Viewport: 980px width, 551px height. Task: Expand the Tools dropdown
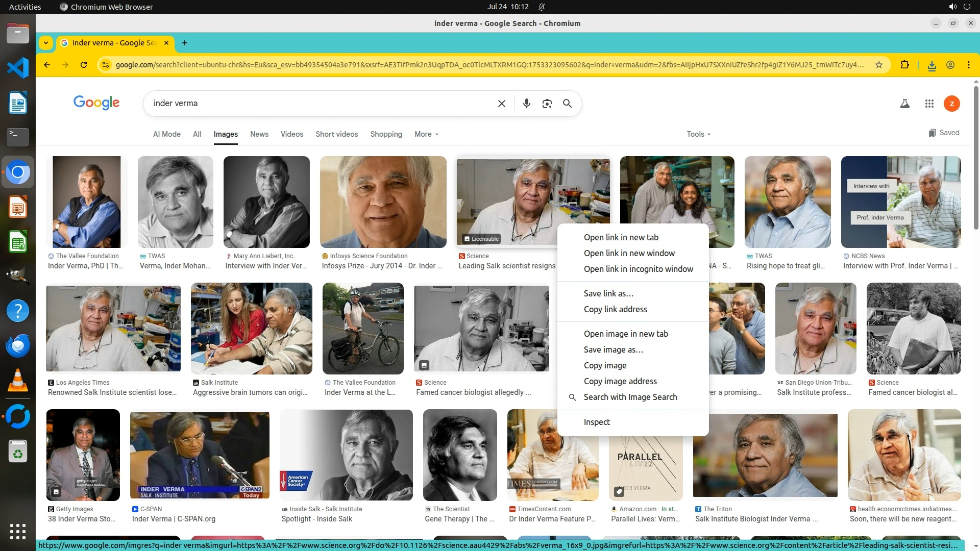tap(698, 134)
